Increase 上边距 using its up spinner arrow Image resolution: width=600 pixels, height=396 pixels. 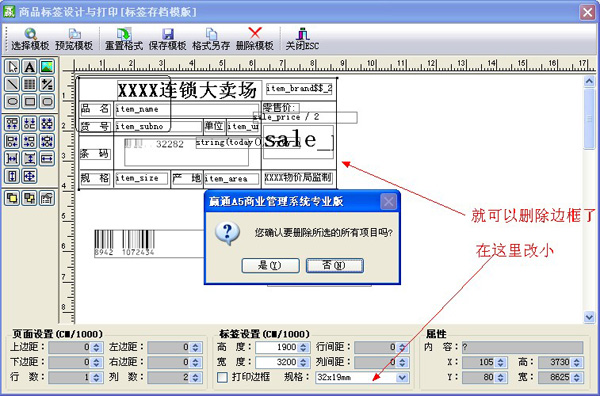click(96, 345)
